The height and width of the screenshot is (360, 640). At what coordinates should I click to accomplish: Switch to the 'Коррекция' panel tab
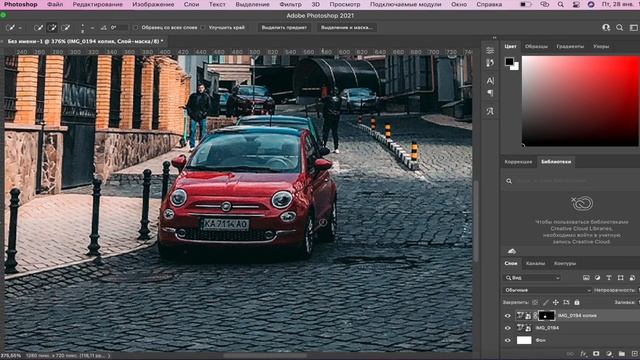[518, 162]
